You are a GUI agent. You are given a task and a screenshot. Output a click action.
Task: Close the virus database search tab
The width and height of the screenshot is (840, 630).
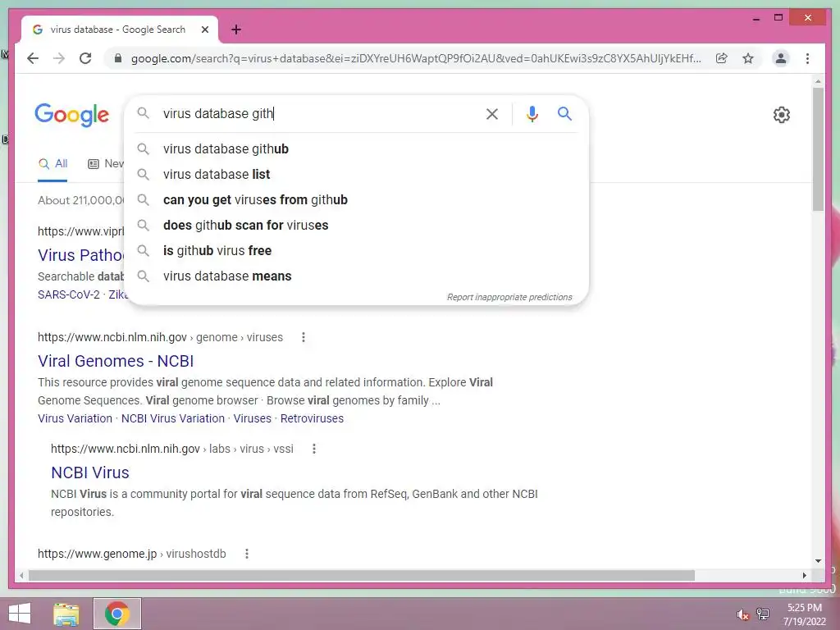pyautogui.click(x=204, y=30)
